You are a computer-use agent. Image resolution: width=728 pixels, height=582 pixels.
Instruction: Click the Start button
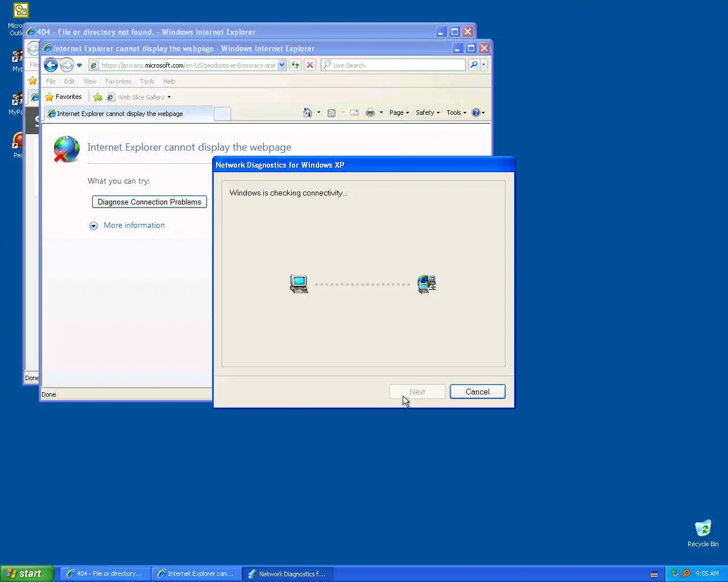click(27, 573)
